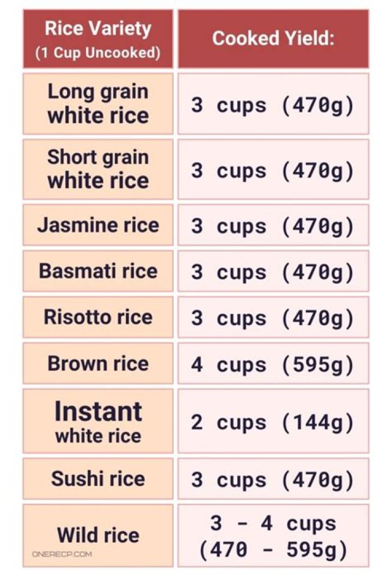Image resolution: width=392 pixels, height=580 pixels.
Task: Open the ONERECP.COM watermark link
Action: point(62,554)
